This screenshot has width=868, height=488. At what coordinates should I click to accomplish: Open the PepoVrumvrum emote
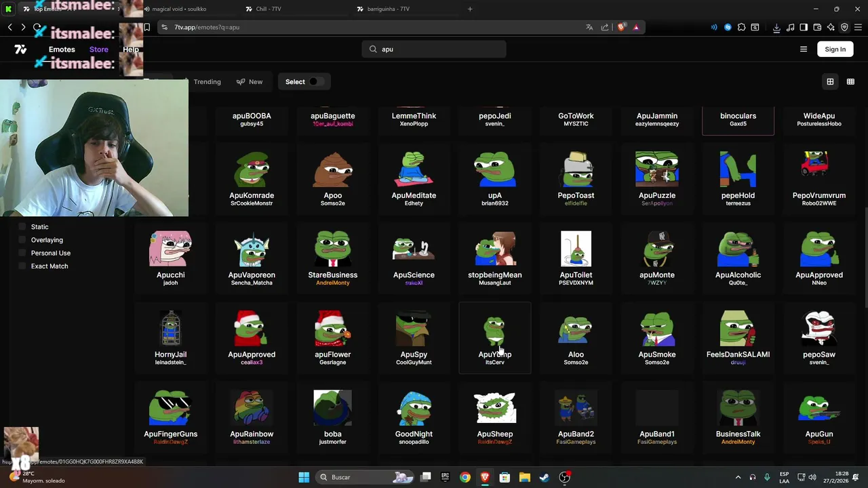point(818,178)
